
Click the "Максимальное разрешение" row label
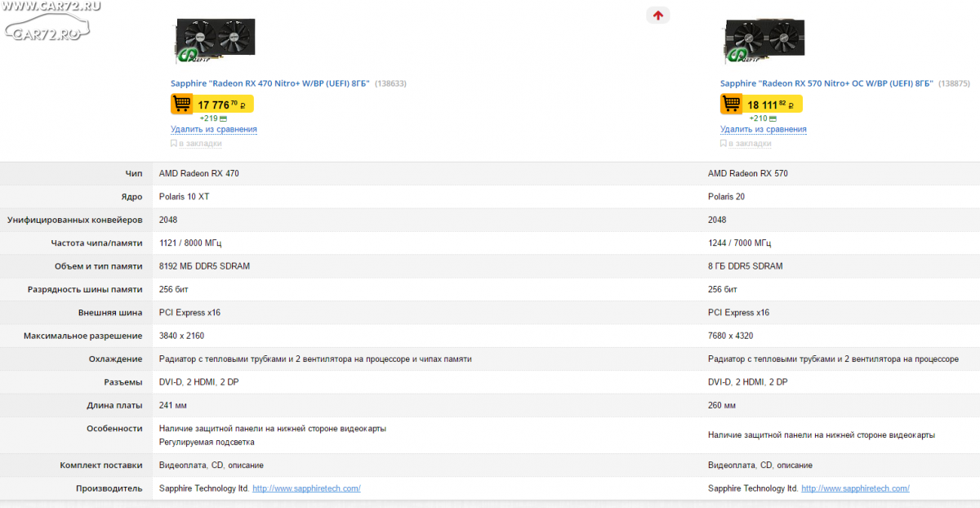(83, 336)
